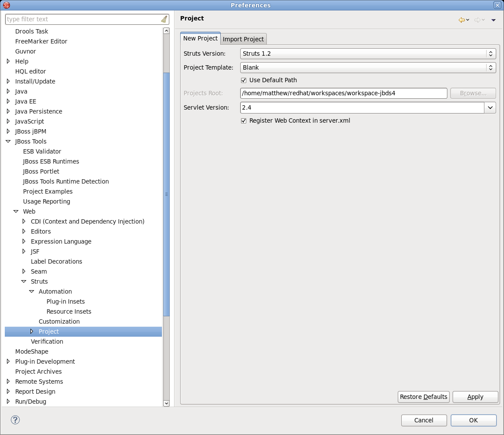Click the tree scrollbar up arrow
The image size is (504, 435).
[166, 31]
